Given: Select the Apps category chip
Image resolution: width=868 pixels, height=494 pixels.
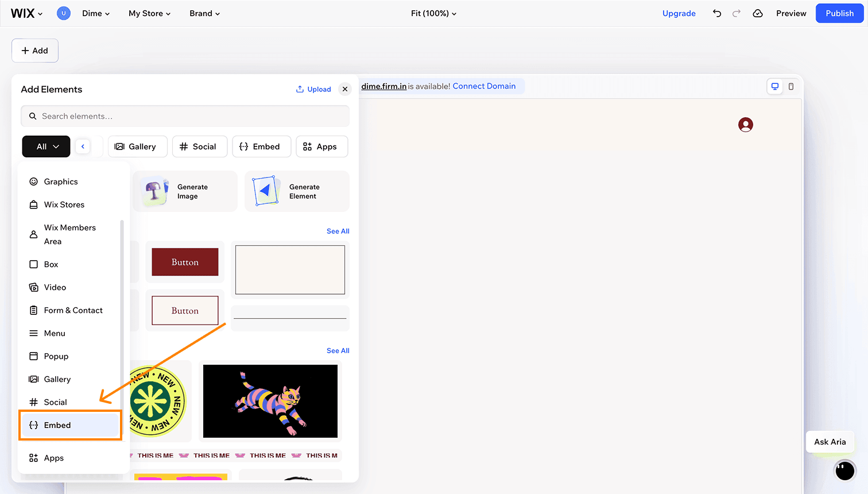Looking at the screenshot, I should point(322,146).
